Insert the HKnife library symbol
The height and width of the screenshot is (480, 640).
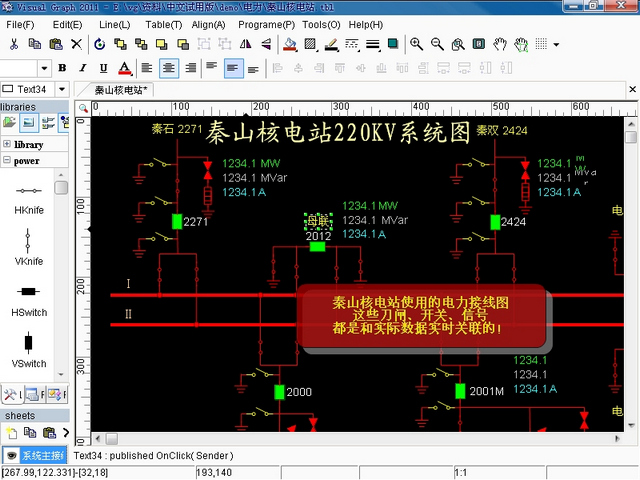coord(28,190)
